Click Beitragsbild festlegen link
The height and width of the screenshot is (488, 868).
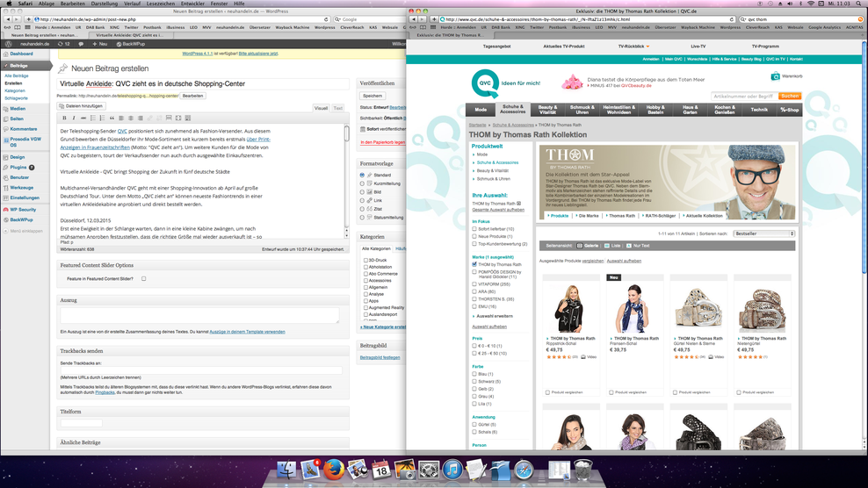[x=380, y=357]
